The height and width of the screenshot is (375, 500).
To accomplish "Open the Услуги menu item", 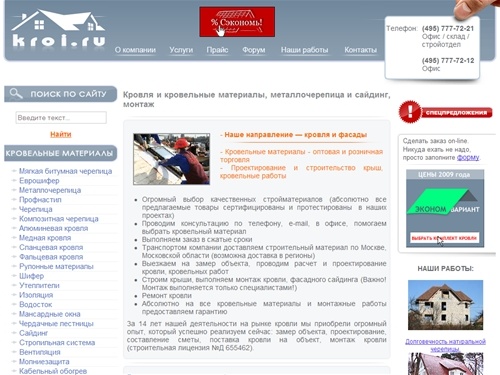I will (181, 50).
